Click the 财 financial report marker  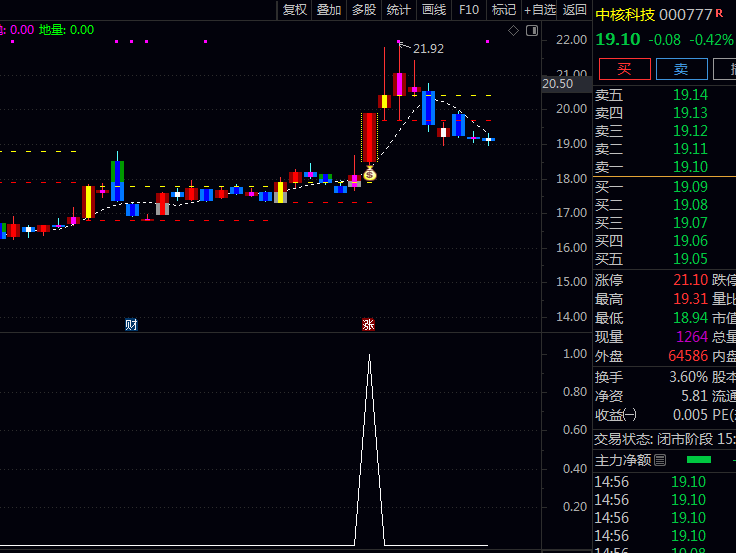131,324
